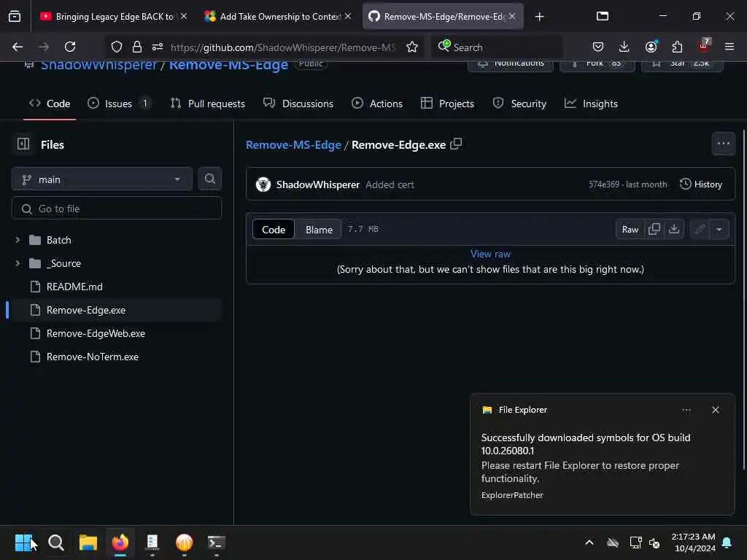Image resolution: width=747 pixels, height=560 pixels.
Task: Open README.md in the file tree
Action: tap(74, 286)
